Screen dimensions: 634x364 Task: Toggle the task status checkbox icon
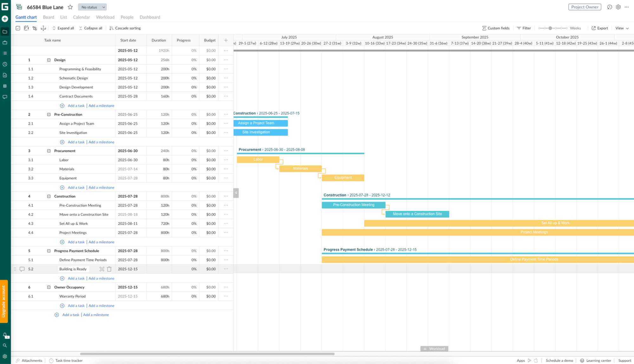point(18,28)
